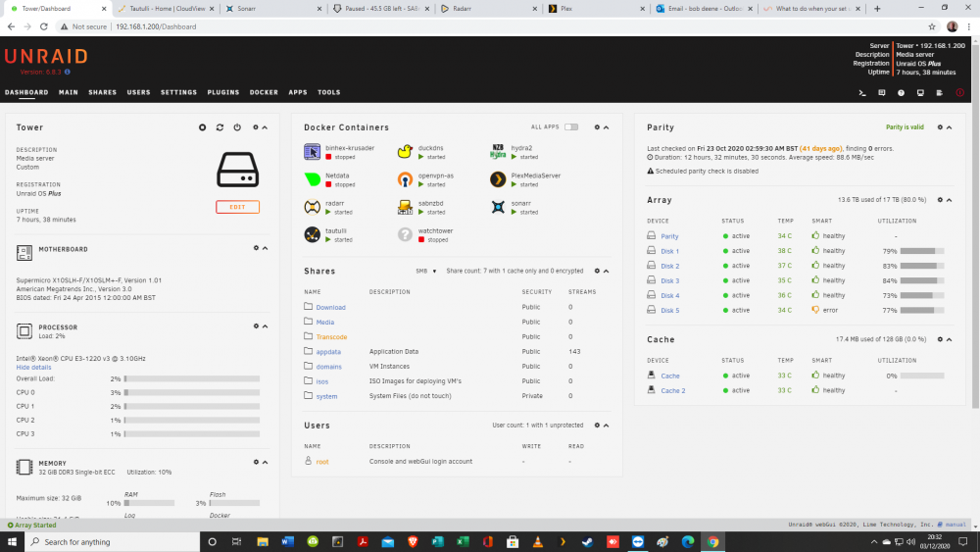Toggle the ALL APPS switch
Screen dimensions: 980x552
point(571,126)
